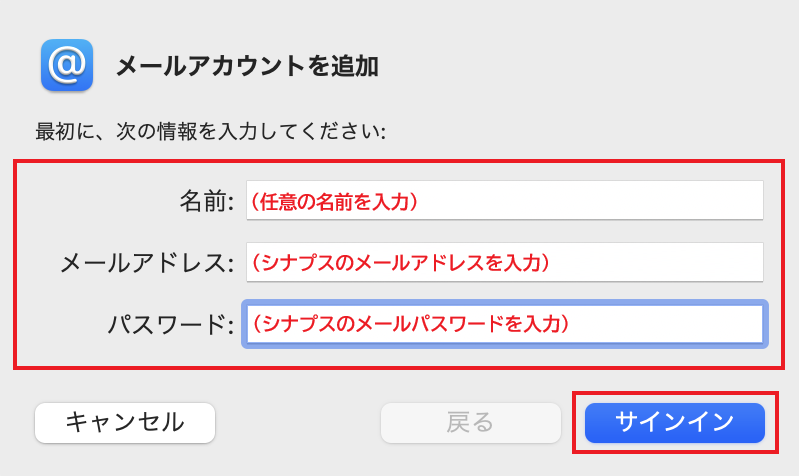Viewport: 799px width, 476px height.
Task: Click the red シナプスのメールパスワードを入力 placeholder text
Action: click(x=410, y=324)
